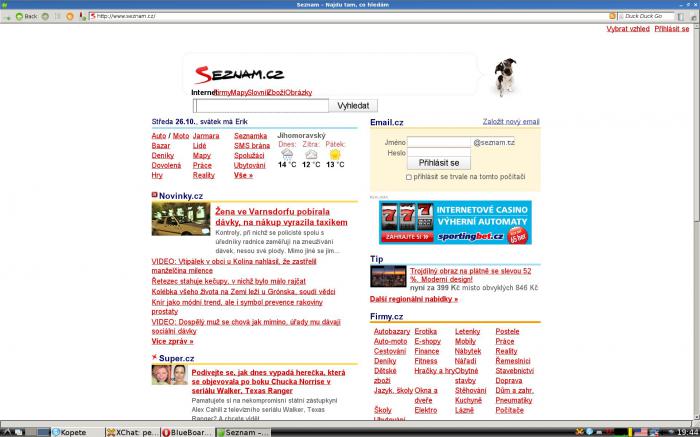Open E-shopy category link
Image resolution: width=700 pixels, height=437 pixels.
tap(427, 341)
